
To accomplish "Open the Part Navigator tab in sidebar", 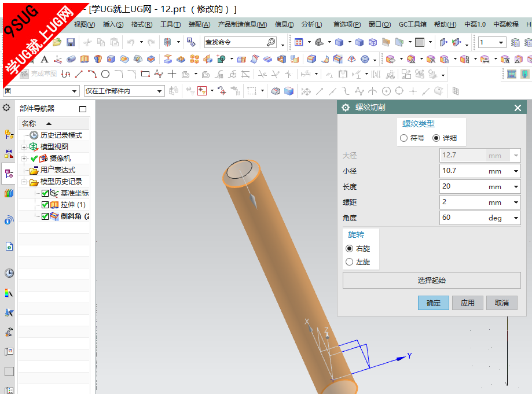I will [x=9, y=174].
